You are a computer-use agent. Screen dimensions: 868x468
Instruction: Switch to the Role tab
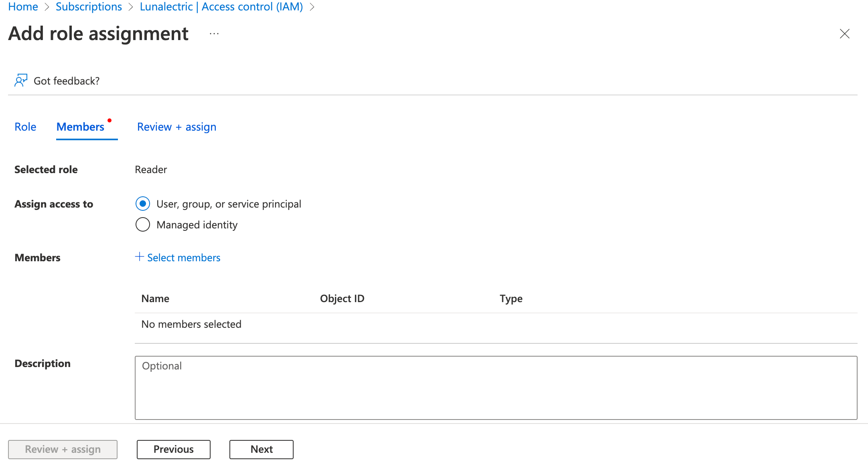[x=25, y=127]
